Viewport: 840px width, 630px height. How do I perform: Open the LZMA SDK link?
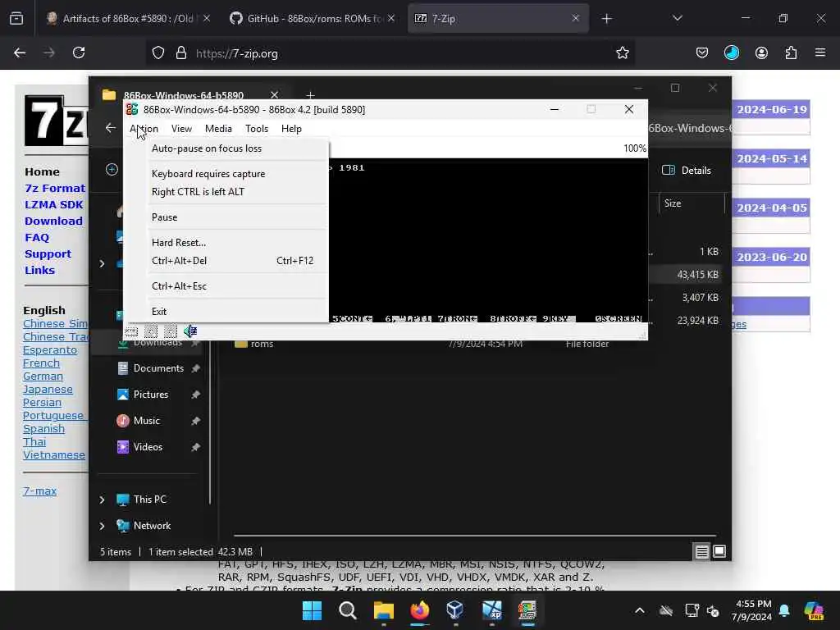coord(53,205)
